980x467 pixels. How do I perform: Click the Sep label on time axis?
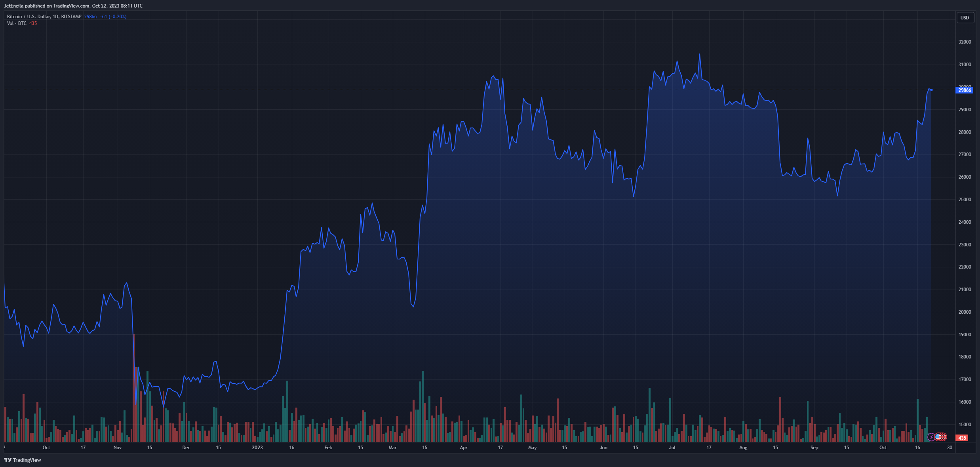[x=814, y=448]
